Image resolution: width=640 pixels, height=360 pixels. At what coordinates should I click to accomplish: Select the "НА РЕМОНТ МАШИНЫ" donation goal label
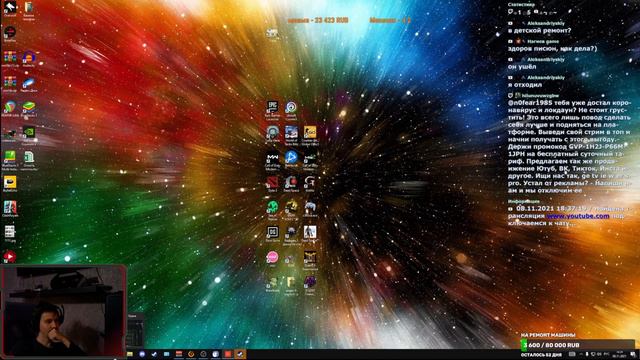[x=548, y=335]
